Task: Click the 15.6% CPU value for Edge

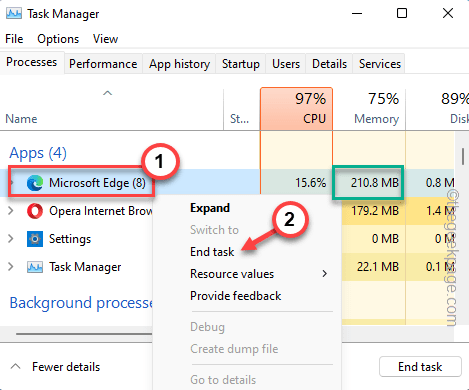Action: click(310, 183)
